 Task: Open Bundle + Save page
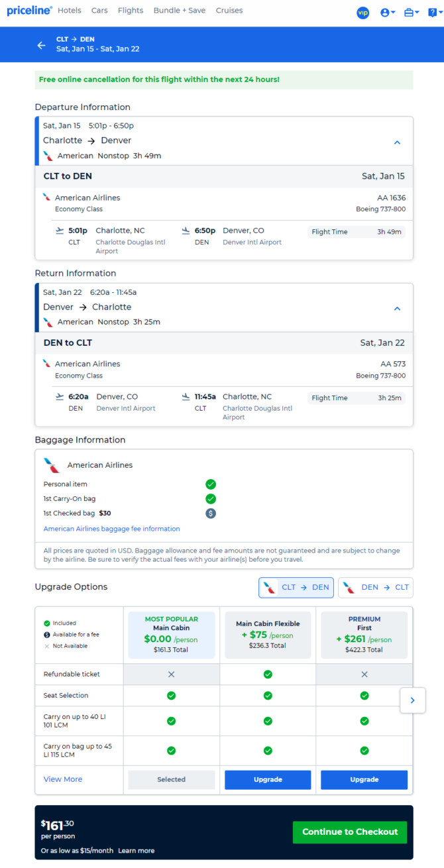(180, 11)
